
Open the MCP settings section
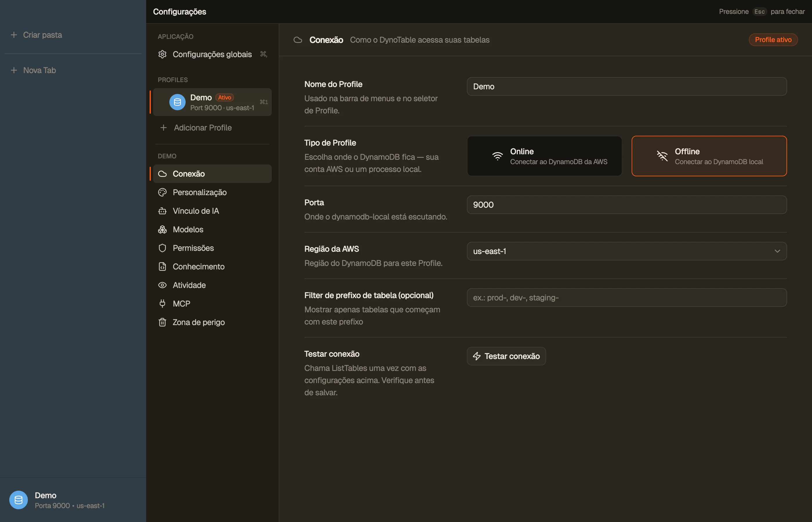point(213,304)
